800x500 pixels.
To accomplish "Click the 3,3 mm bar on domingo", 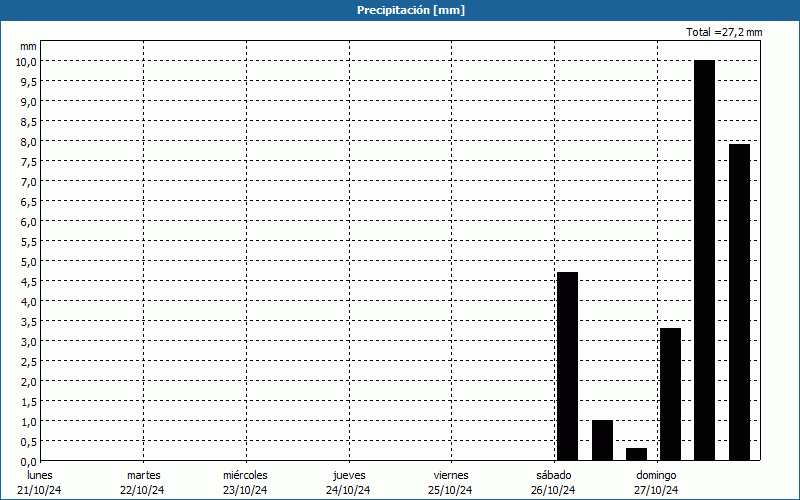I will click(670, 394).
